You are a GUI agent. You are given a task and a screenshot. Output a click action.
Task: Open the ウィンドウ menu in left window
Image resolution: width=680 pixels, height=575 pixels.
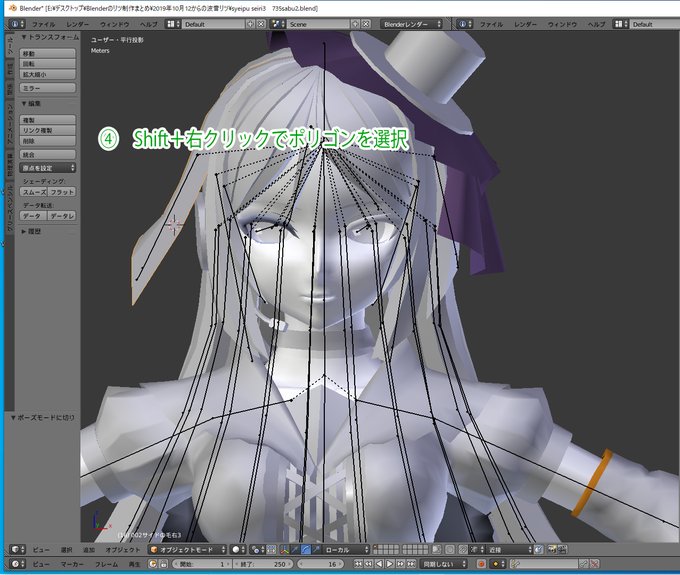tap(114, 24)
